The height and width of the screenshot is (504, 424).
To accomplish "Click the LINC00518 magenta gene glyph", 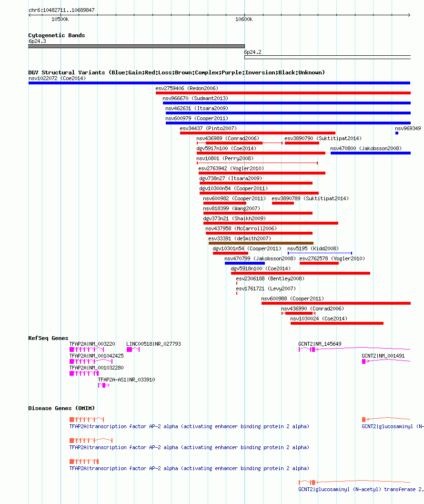I will click(x=133, y=350).
